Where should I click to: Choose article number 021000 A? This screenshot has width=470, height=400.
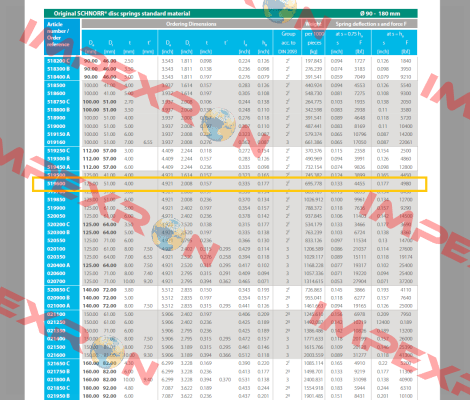click(58, 306)
